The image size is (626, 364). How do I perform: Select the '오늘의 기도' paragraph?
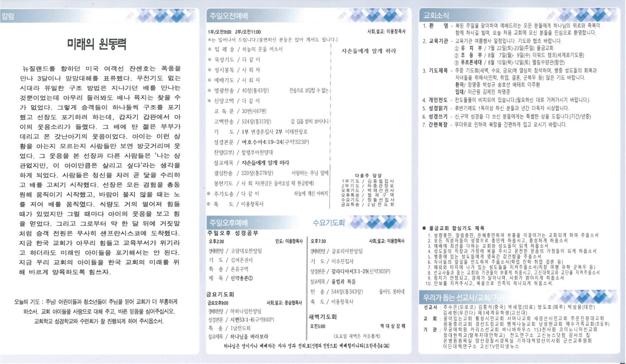(x=96, y=311)
